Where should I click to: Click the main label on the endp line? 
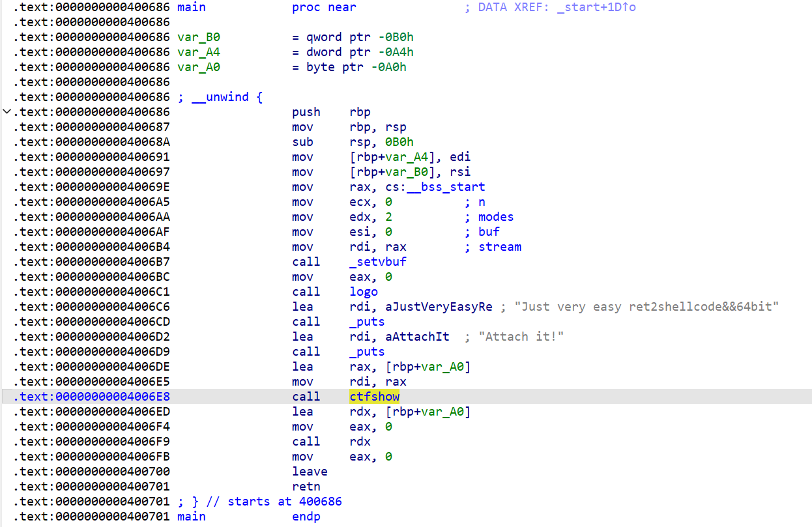(x=191, y=517)
